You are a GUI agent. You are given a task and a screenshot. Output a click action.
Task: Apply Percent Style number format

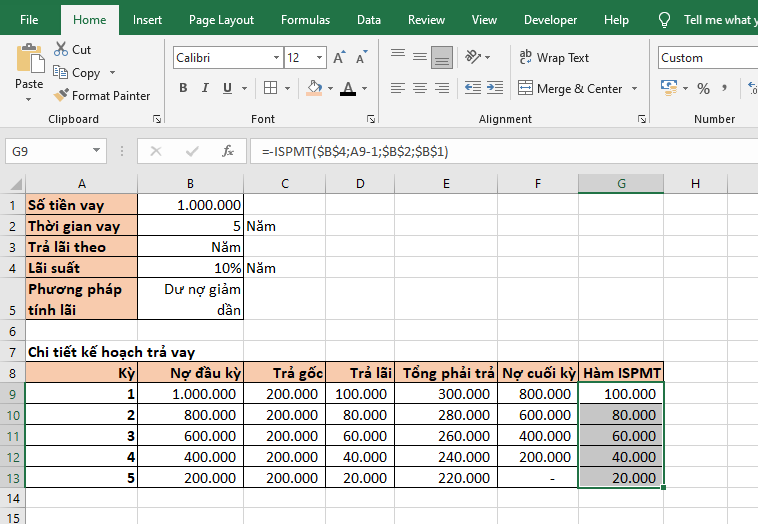[703, 88]
